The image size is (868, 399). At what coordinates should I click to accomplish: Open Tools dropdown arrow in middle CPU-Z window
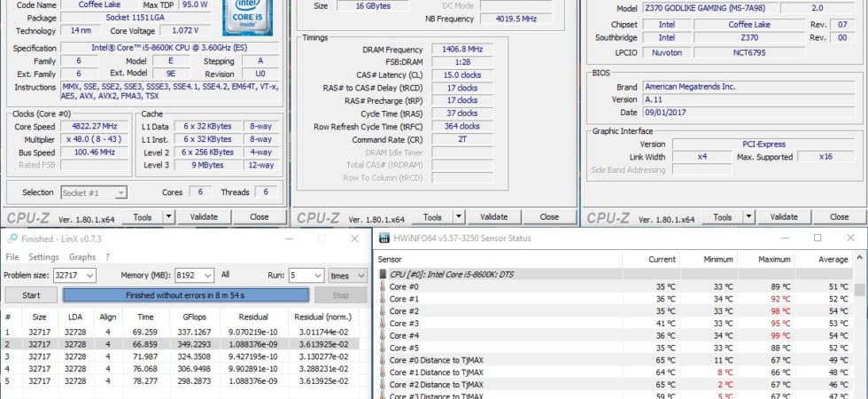pos(459,216)
